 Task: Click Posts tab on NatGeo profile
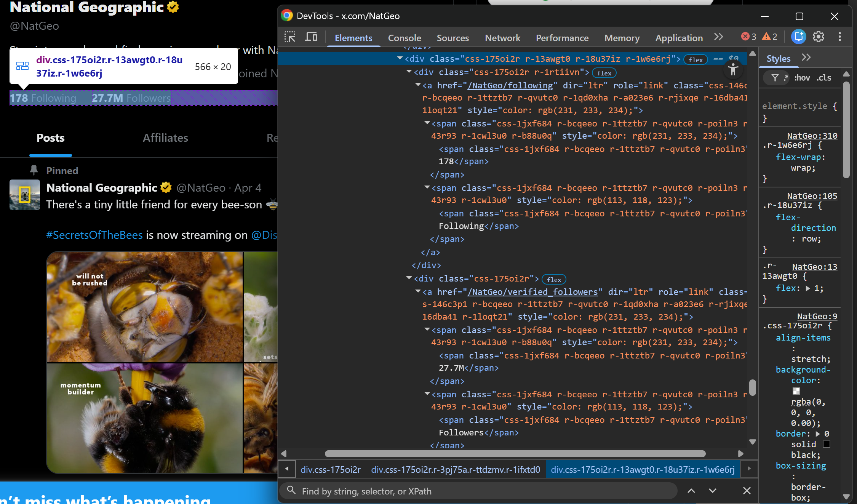tap(50, 138)
